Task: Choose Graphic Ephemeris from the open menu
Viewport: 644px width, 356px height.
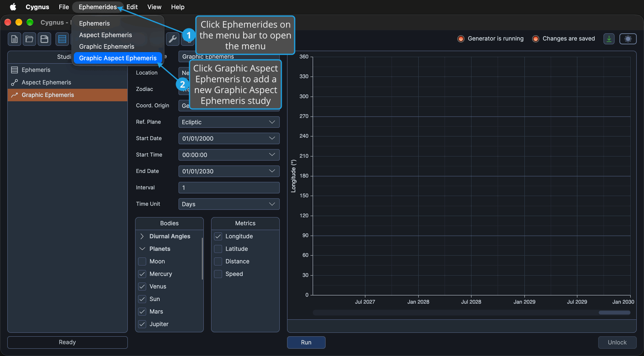Action: tap(118, 46)
